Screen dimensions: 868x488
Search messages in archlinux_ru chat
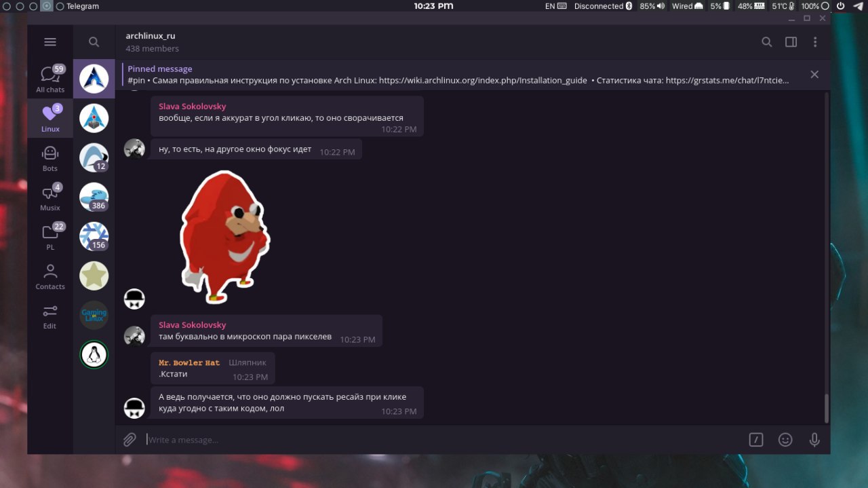pos(766,42)
